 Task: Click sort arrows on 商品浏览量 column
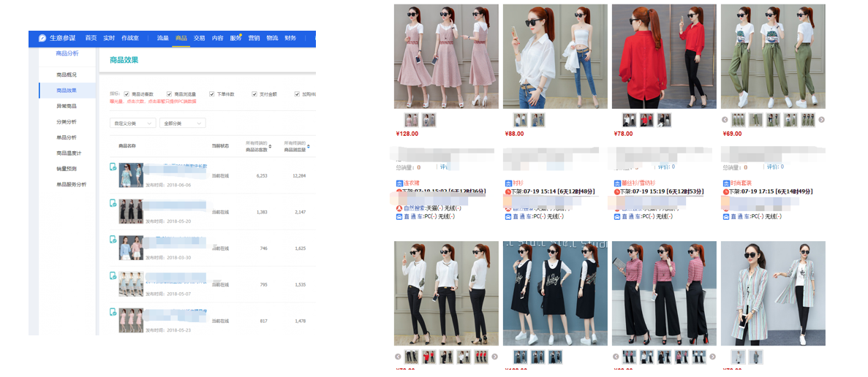(308, 147)
